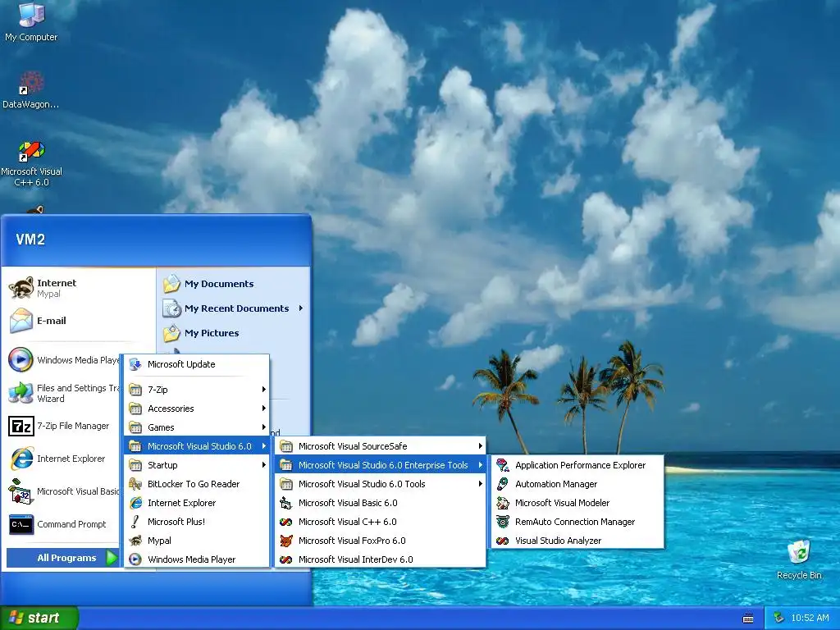840x630 pixels.
Task: Select the DataWagon desktop shortcut icon
Action: pos(31,83)
